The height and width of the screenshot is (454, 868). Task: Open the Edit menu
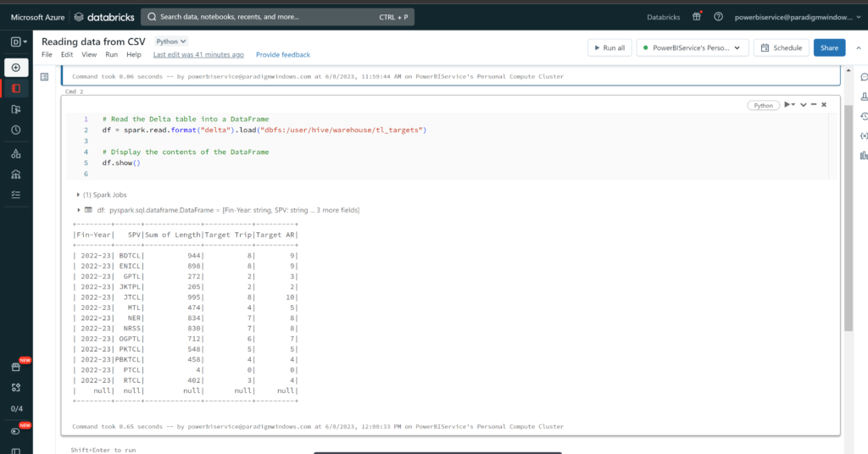click(67, 55)
